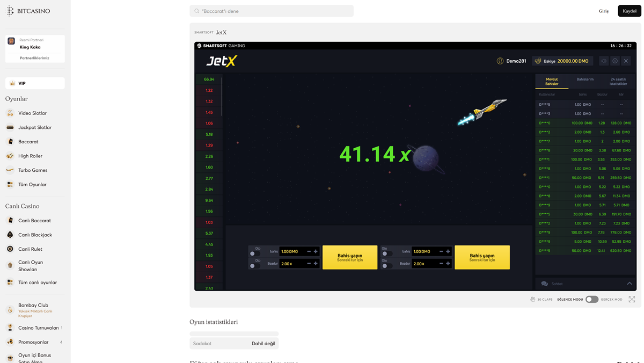The height and width of the screenshot is (363, 644).
Task: Click the 66.94 multiplier in history
Action: click(x=209, y=79)
